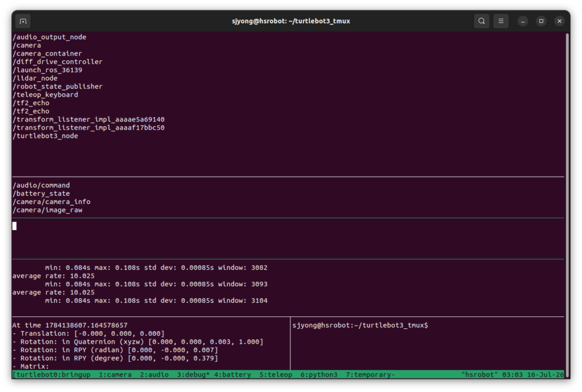Select tmux window 3:debug
582x392 pixels.
point(193,374)
